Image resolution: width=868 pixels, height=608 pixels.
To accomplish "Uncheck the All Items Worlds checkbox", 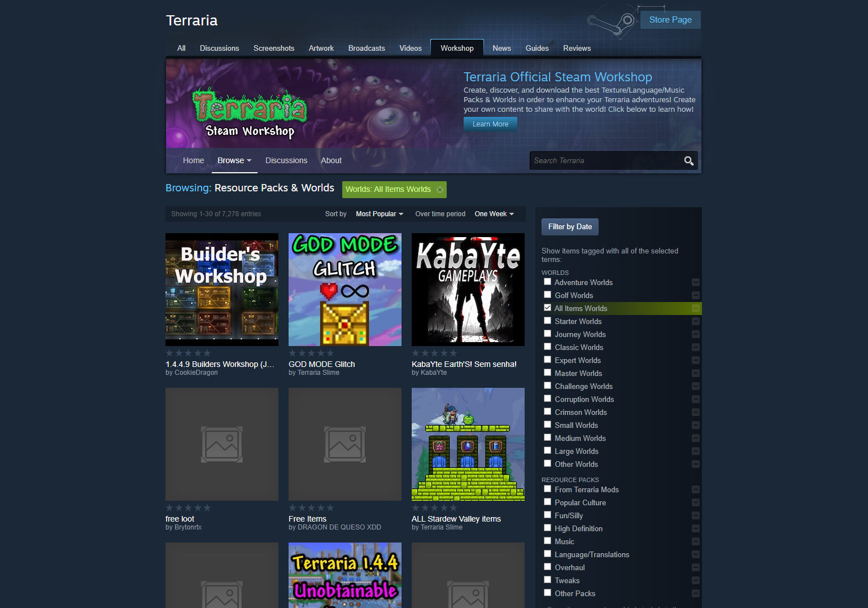I will tap(547, 308).
